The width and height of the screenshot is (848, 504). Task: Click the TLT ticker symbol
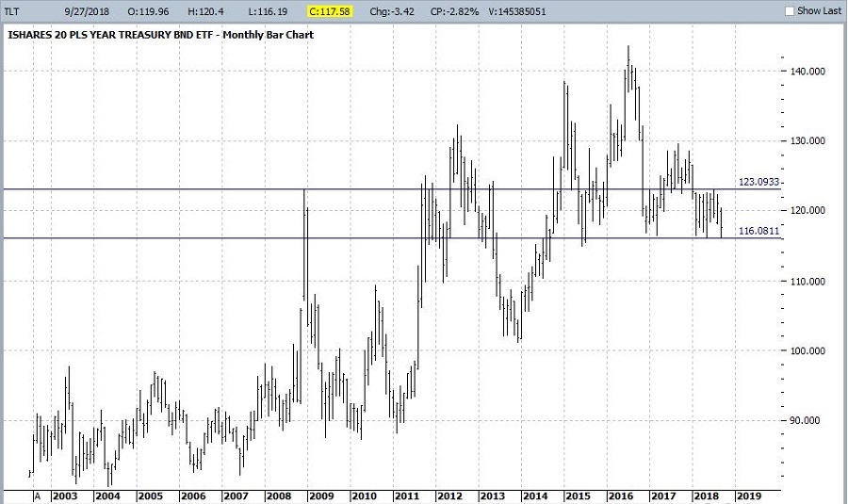click(12, 11)
